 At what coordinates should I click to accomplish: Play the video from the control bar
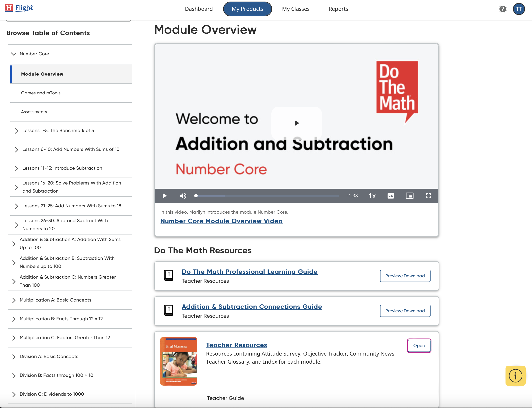click(165, 196)
